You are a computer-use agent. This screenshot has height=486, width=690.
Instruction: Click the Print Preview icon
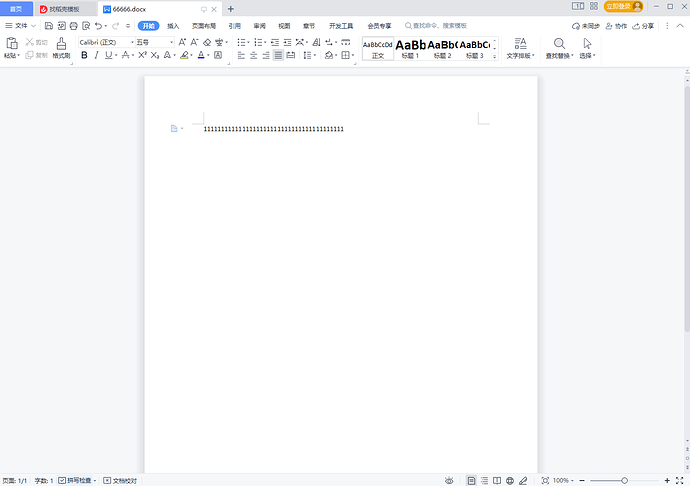[86, 26]
